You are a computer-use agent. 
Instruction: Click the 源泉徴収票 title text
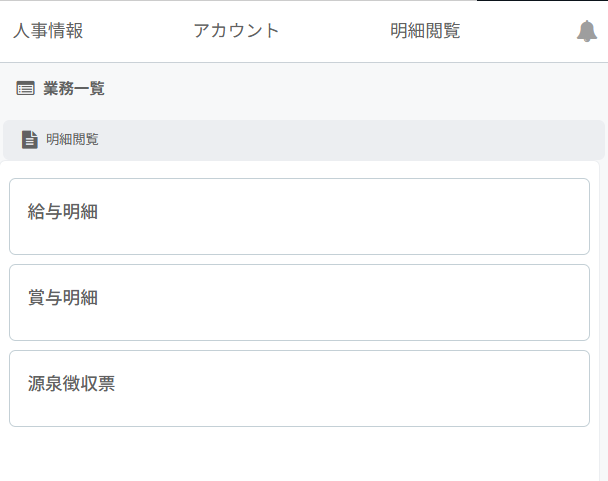71,383
